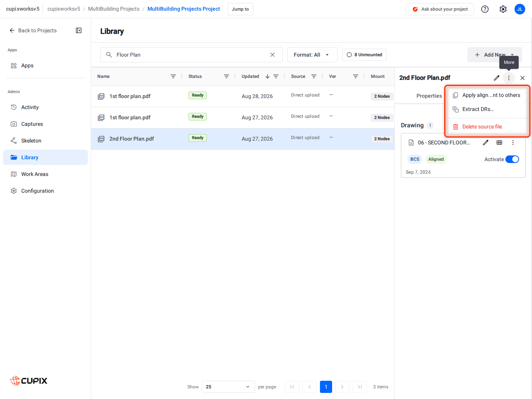This screenshot has height=399, width=532.
Task: Toggle the 8 Unmounted filter
Action: tap(364, 55)
